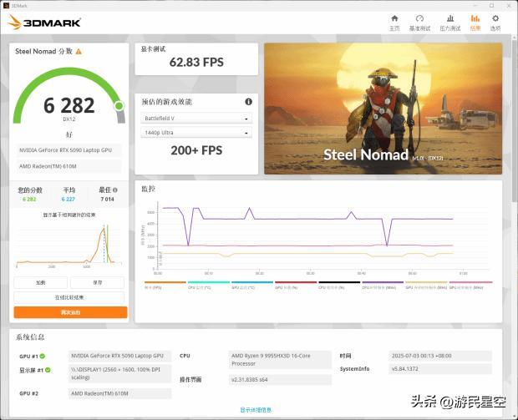Click the info icon next to 预估的游戏效能
The image size is (518, 420).
point(248,102)
